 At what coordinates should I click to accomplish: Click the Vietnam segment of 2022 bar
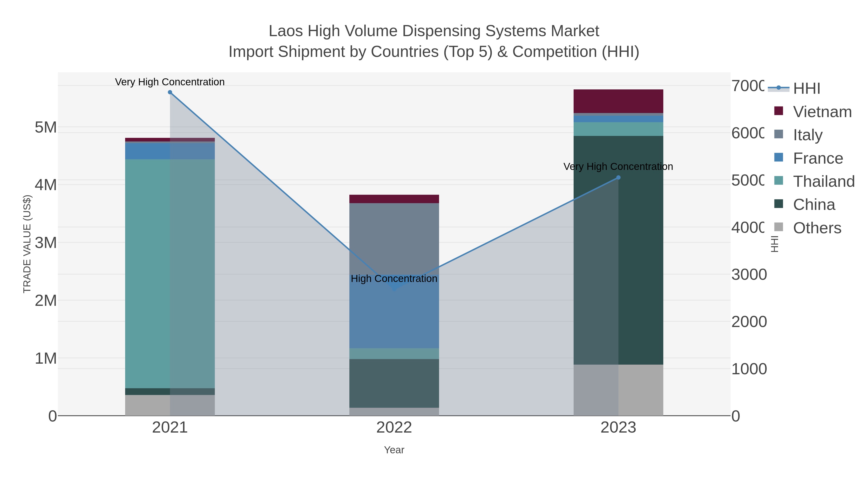point(394,199)
